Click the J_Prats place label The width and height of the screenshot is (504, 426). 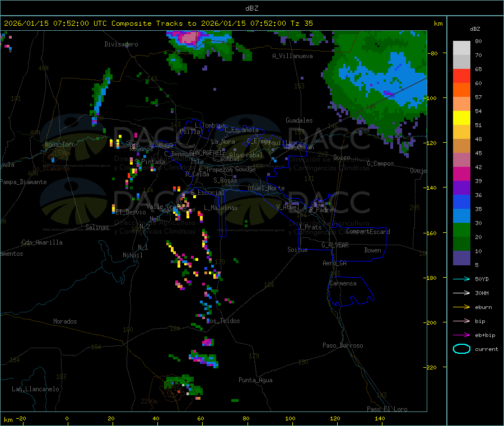[310, 227]
